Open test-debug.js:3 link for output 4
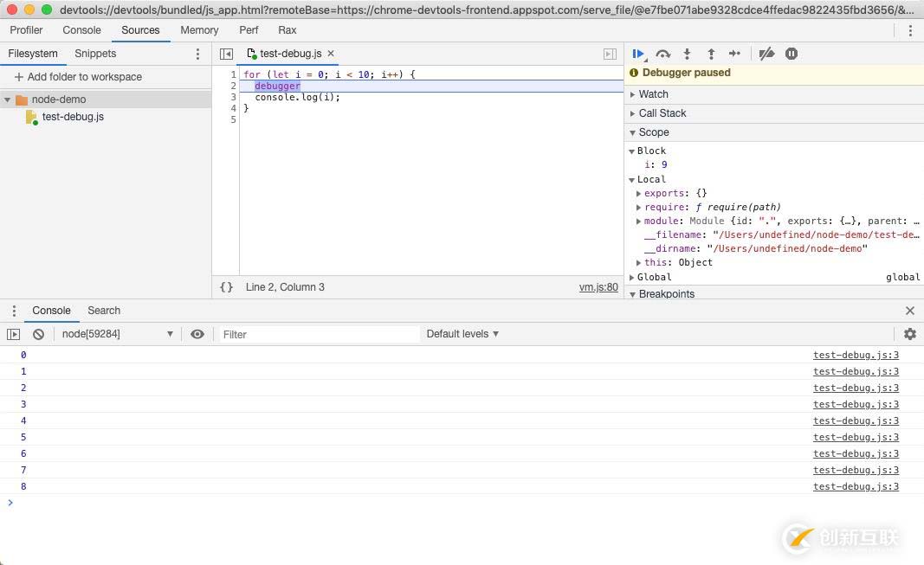This screenshot has height=565, width=924. tap(856, 421)
